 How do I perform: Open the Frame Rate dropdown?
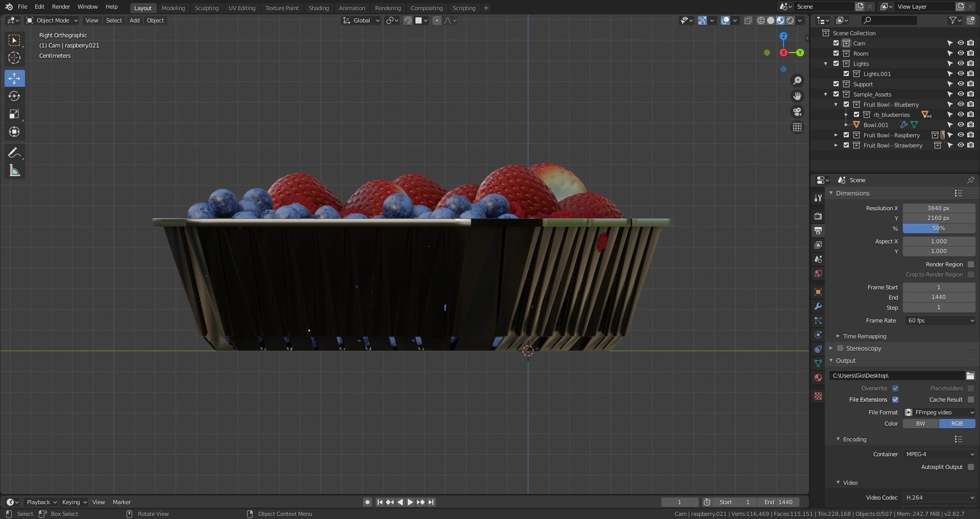[x=939, y=320]
